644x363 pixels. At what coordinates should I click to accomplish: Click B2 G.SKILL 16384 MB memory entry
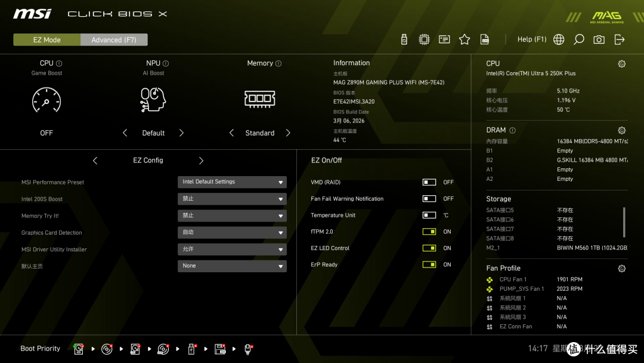pyautogui.click(x=556, y=160)
